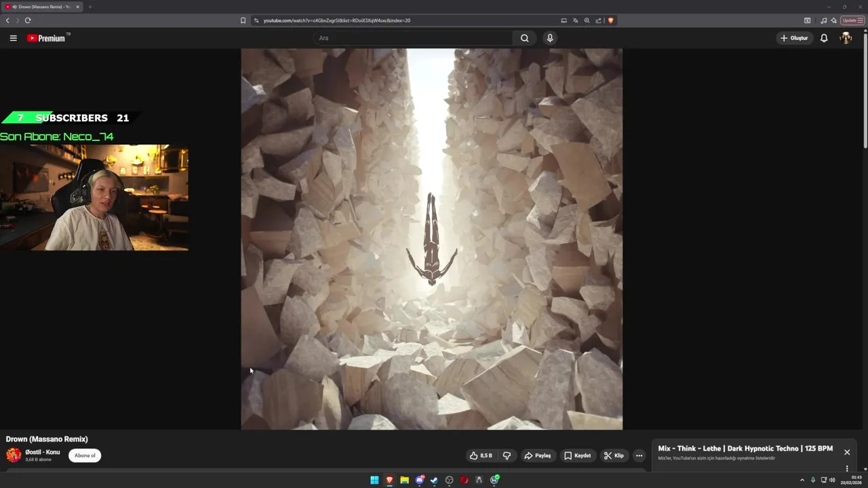
Task: Open the clock showing 01:43
Action: 852,480
